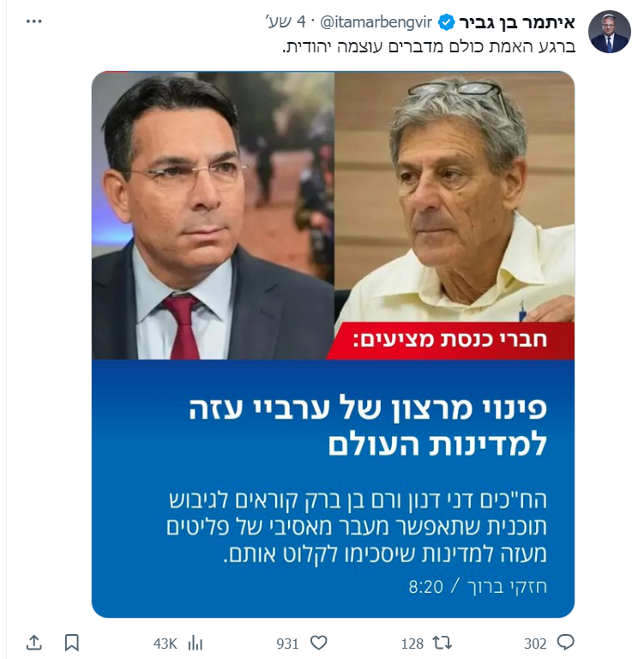Click the 302 replies count
This screenshot has height=659, width=644.
point(535,644)
